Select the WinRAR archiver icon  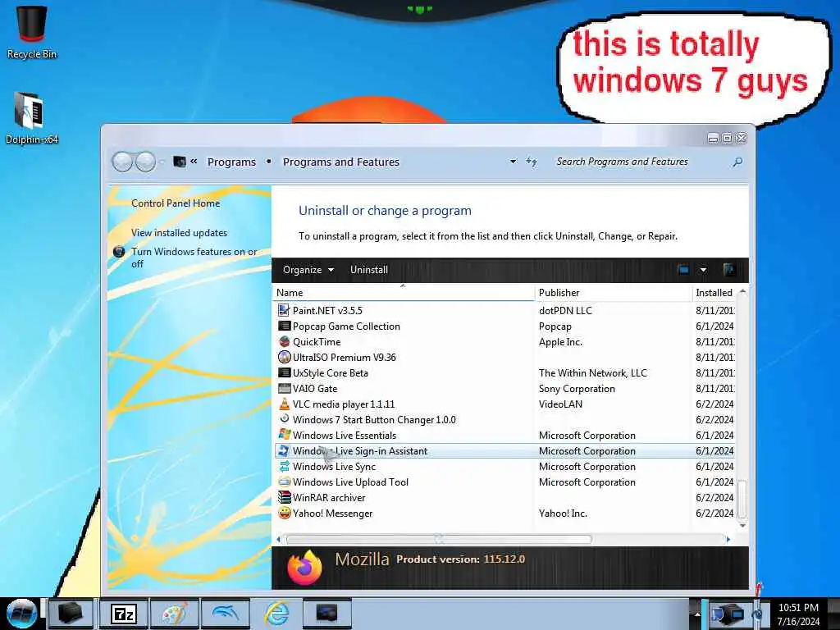[284, 497]
